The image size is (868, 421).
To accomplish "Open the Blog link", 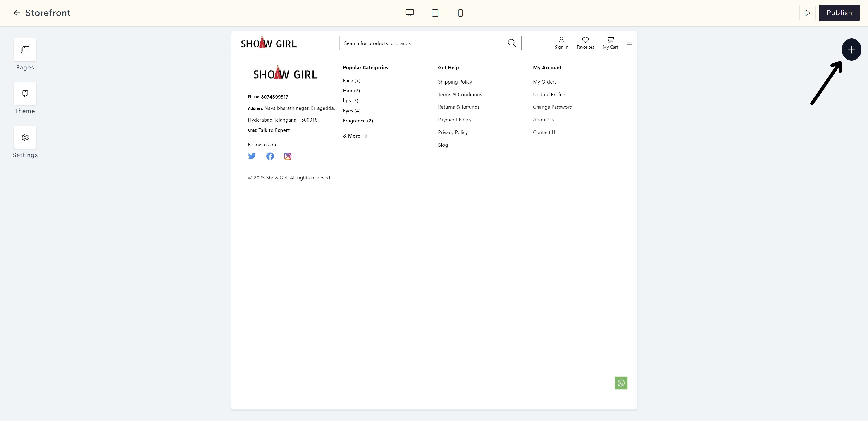I will (x=443, y=145).
